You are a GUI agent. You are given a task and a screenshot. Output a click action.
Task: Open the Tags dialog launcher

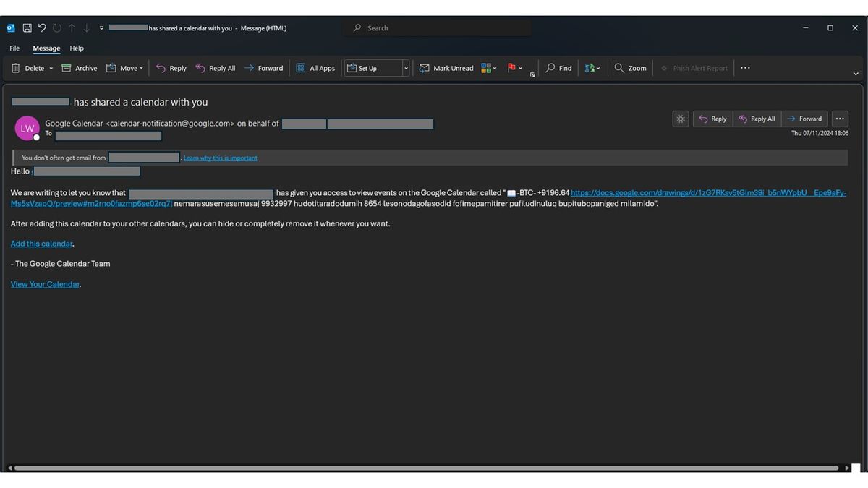[x=532, y=74]
